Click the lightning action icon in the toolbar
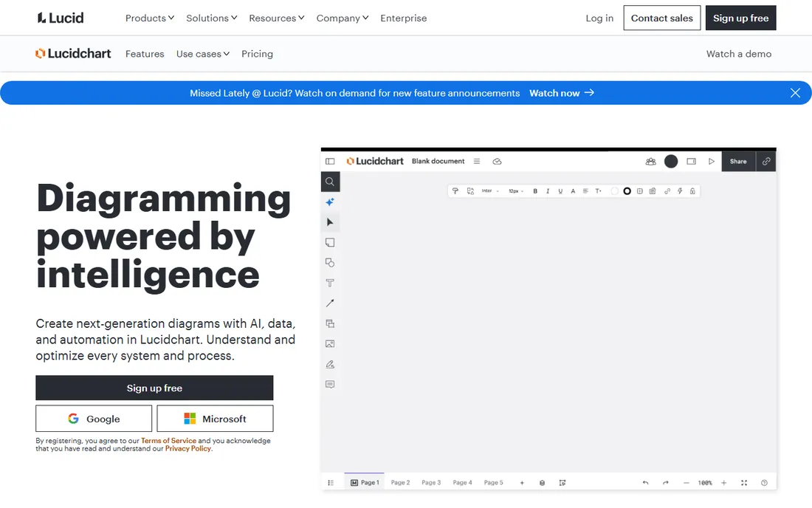This screenshot has width=812, height=508. [x=680, y=191]
